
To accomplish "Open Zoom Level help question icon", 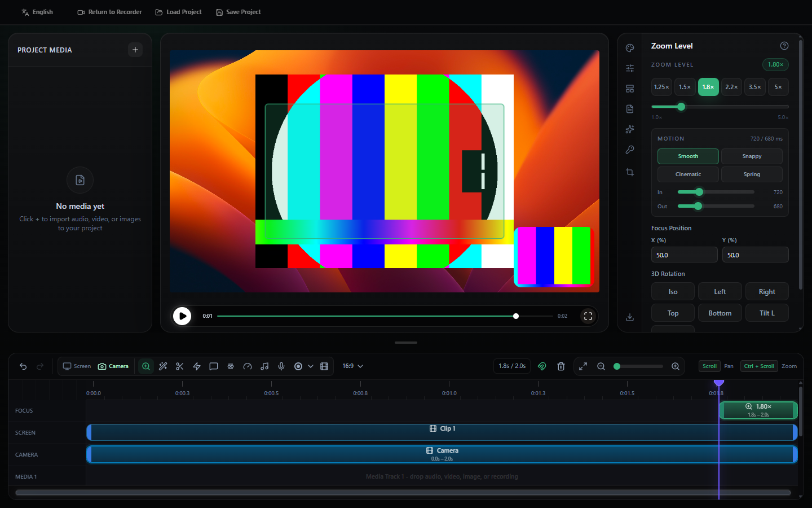I will 784,46.
